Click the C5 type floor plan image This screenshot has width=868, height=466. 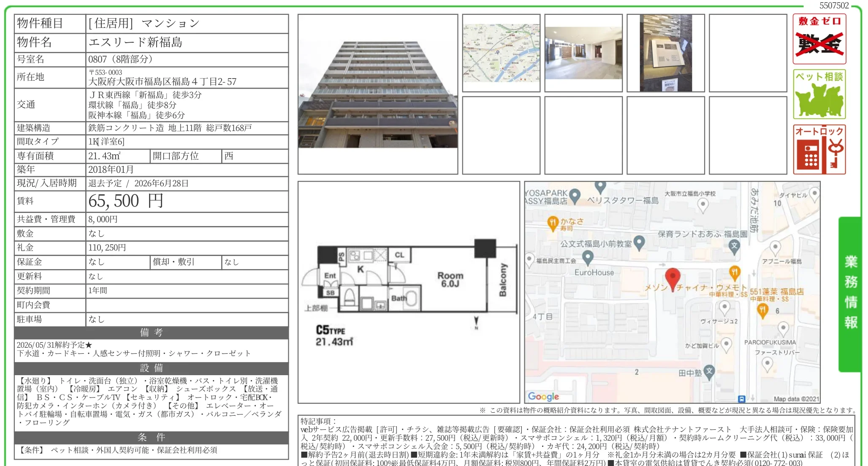(x=409, y=292)
